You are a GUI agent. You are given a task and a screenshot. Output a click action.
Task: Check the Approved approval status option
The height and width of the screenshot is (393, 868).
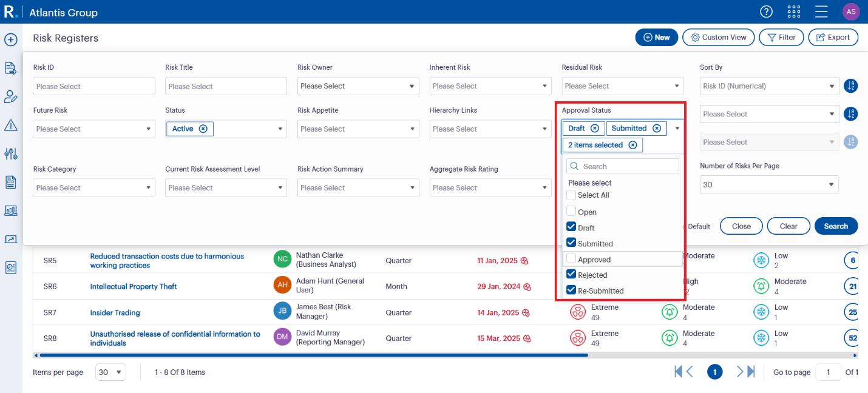tap(571, 258)
